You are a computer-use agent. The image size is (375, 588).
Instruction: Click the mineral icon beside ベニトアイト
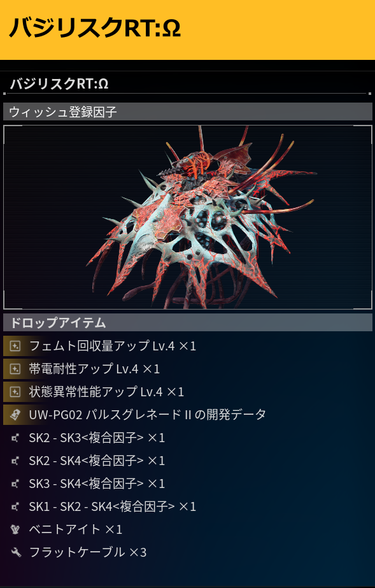point(15,529)
